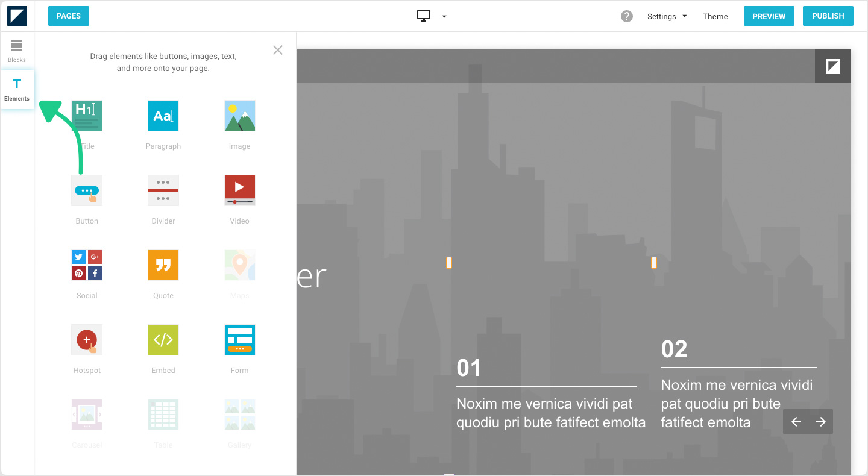Choose the Form element icon

[239, 340]
